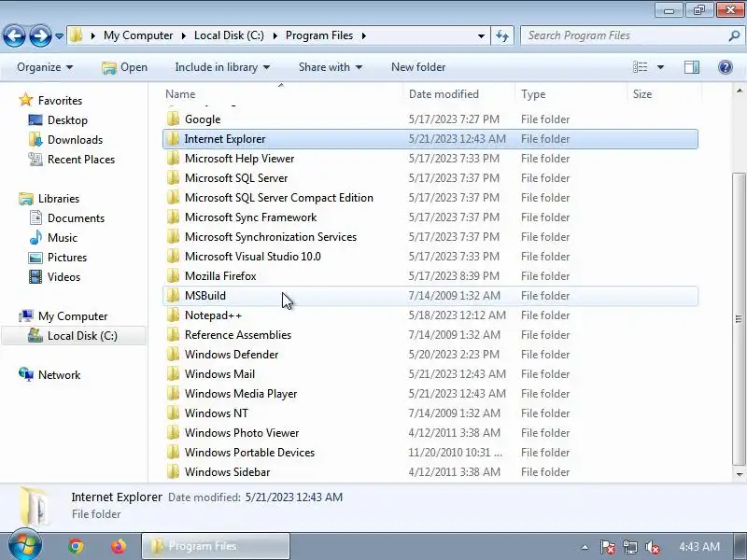Click the Google folder icon
The height and width of the screenshot is (560, 747).
tap(174, 119)
